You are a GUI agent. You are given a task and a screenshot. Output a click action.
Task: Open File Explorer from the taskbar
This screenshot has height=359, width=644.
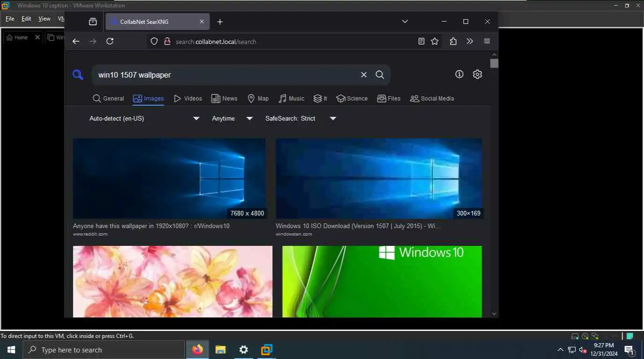[x=220, y=350]
